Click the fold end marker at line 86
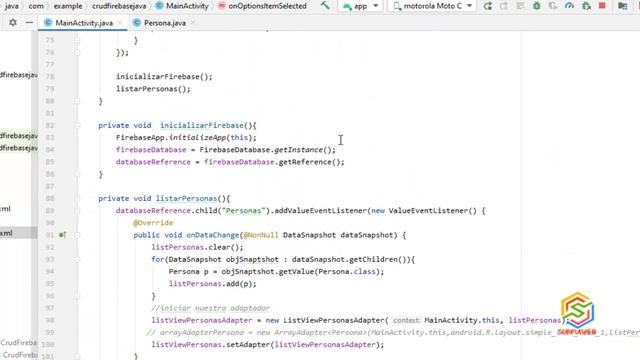 [x=77, y=174]
